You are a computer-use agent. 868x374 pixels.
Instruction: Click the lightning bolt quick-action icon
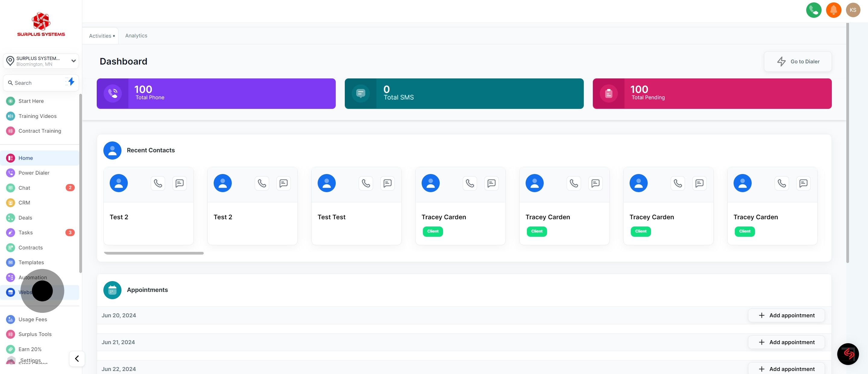tap(71, 82)
